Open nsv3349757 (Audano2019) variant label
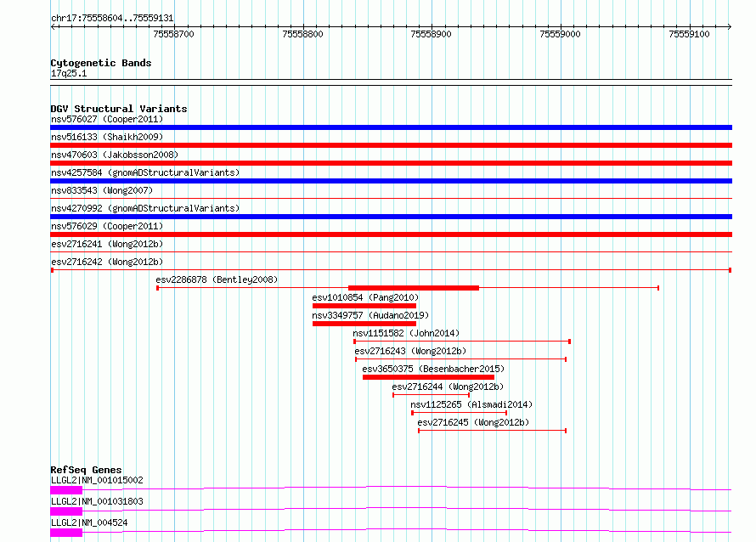This screenshot has height=542, width=756. tap(370, 315)
